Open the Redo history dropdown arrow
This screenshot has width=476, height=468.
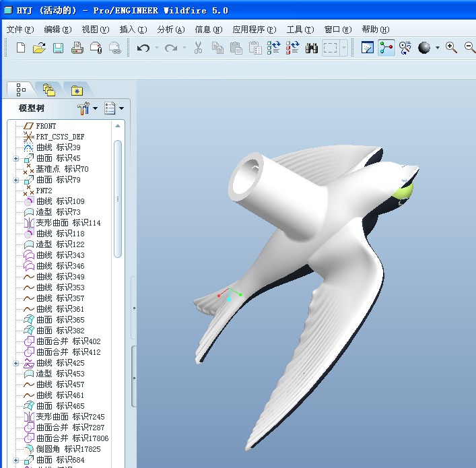pos(184,48)
